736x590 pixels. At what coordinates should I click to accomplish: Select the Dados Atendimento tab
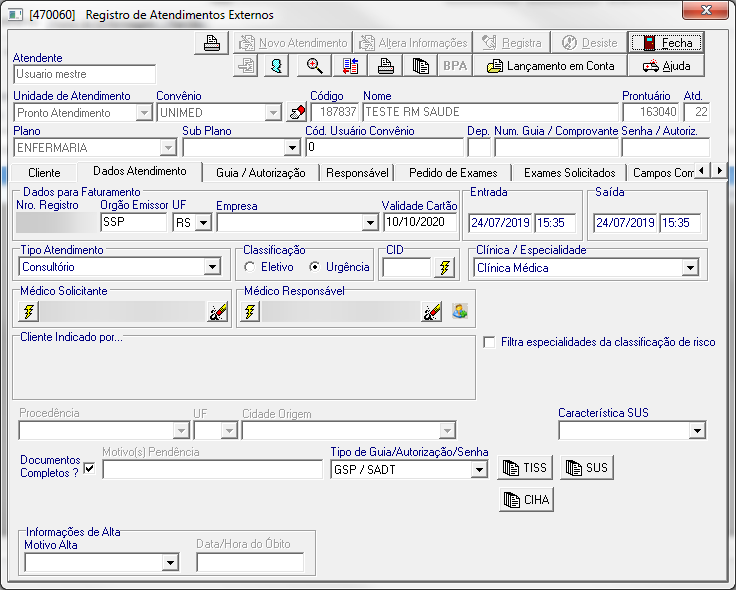pos(140,171)
